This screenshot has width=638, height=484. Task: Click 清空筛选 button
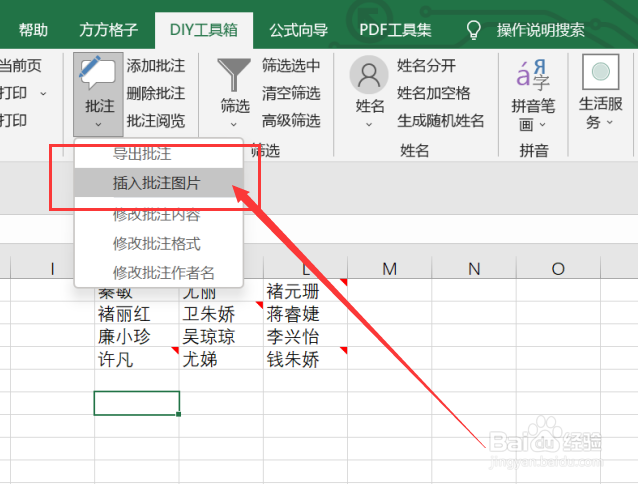point(291,93)
